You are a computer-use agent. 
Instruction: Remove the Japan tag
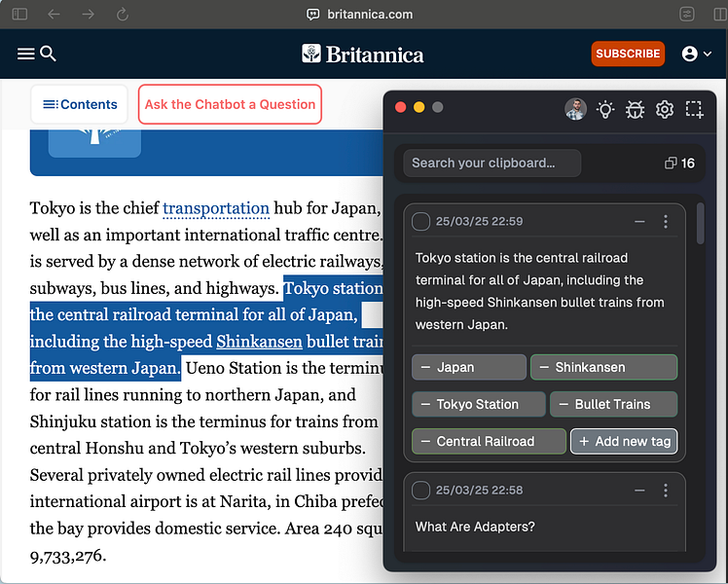[424, 367]
